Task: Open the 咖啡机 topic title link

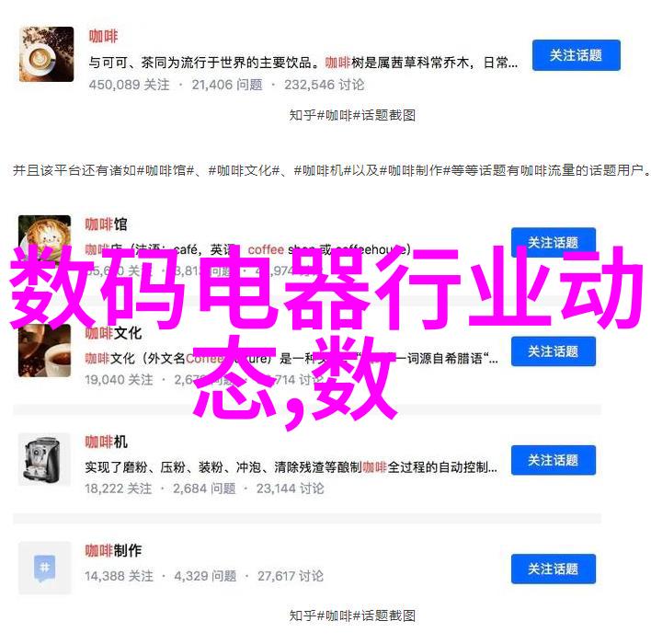Action: click(x=107, y=442)
